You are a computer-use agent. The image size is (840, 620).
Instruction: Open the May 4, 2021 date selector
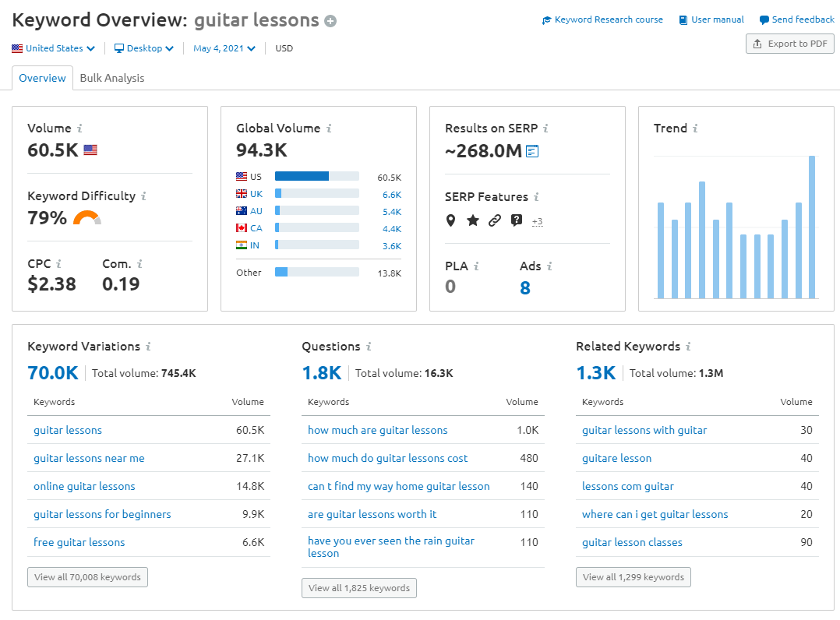[x=224, y=48]
